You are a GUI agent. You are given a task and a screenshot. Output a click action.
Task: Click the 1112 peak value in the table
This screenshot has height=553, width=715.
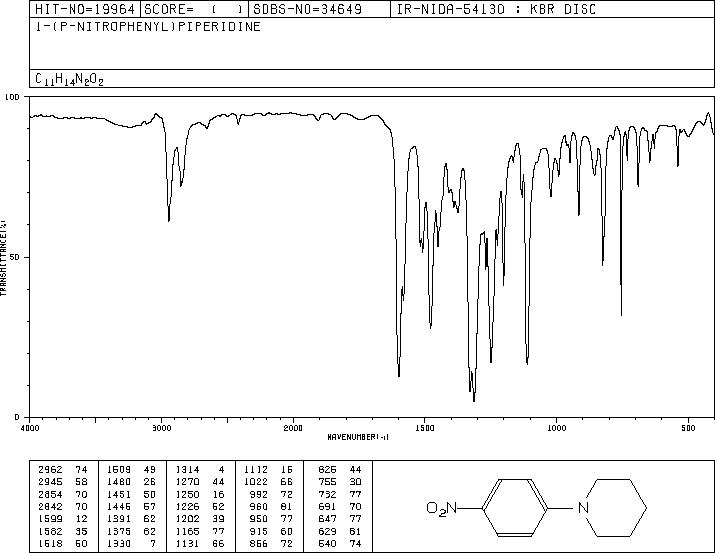256,470
